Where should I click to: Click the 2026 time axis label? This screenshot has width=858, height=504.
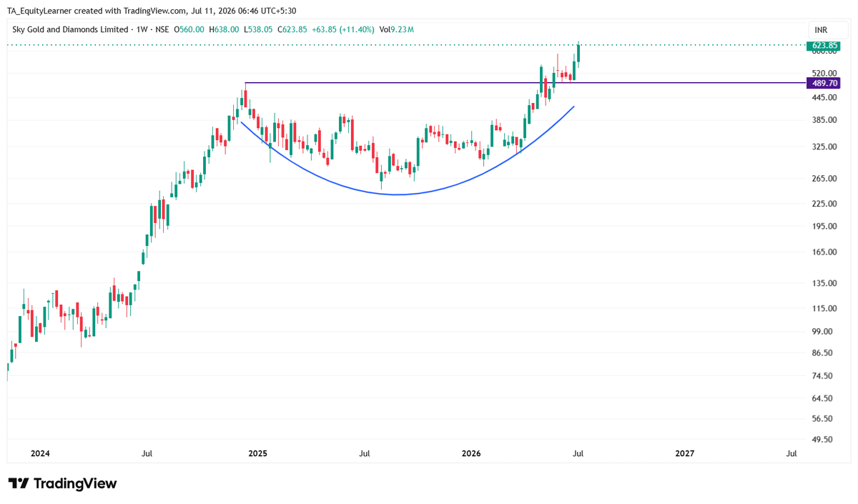click(x=471, y=453)
